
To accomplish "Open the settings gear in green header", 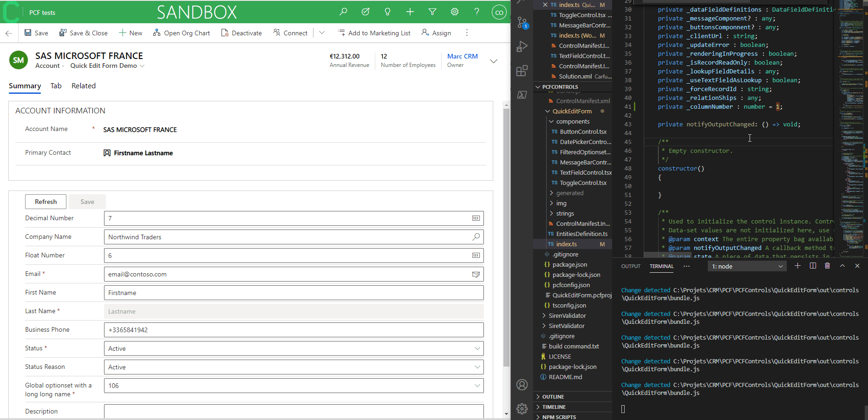I will coord(454,12).
